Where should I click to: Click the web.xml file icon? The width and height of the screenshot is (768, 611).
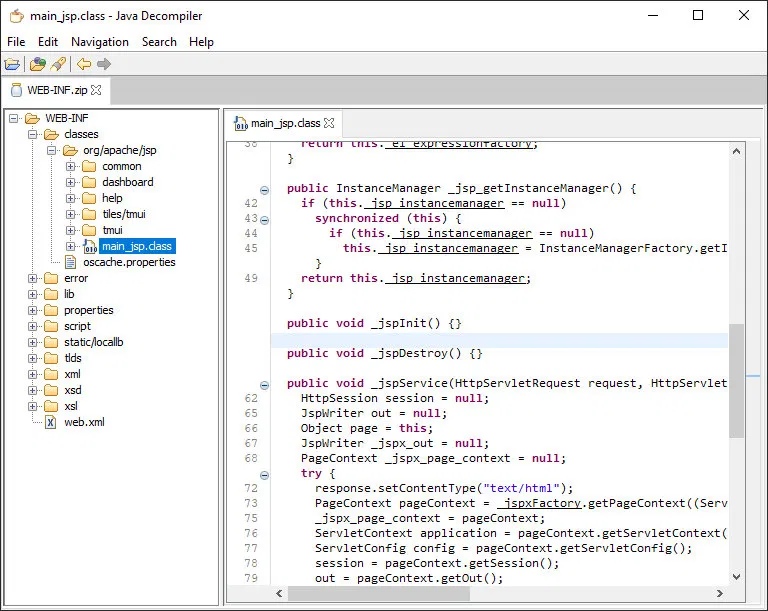point(51,422)
